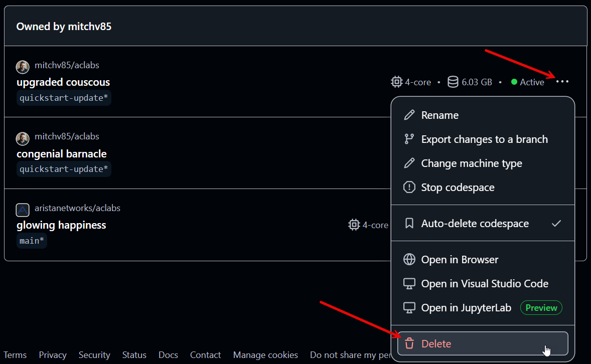591x364 pixels.
Task: Select Change machine type
Action: pos(483,163)
